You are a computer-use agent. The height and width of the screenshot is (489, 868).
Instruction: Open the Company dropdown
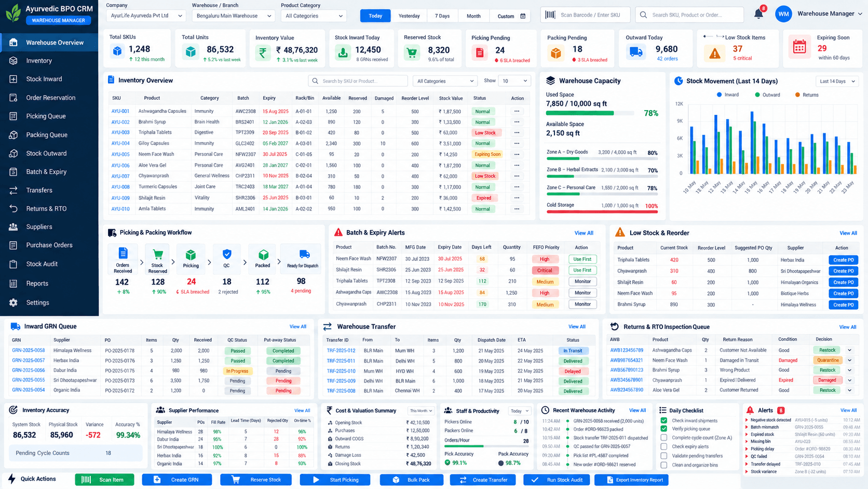(146, 16)
